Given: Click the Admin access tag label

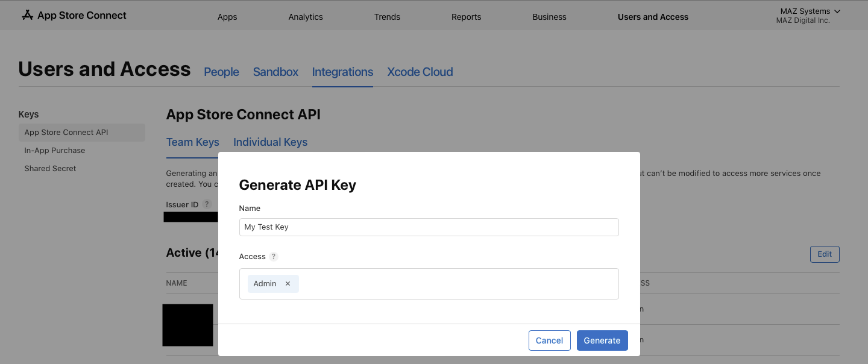Looking at the screenshot, I should (x=265, y=284).
